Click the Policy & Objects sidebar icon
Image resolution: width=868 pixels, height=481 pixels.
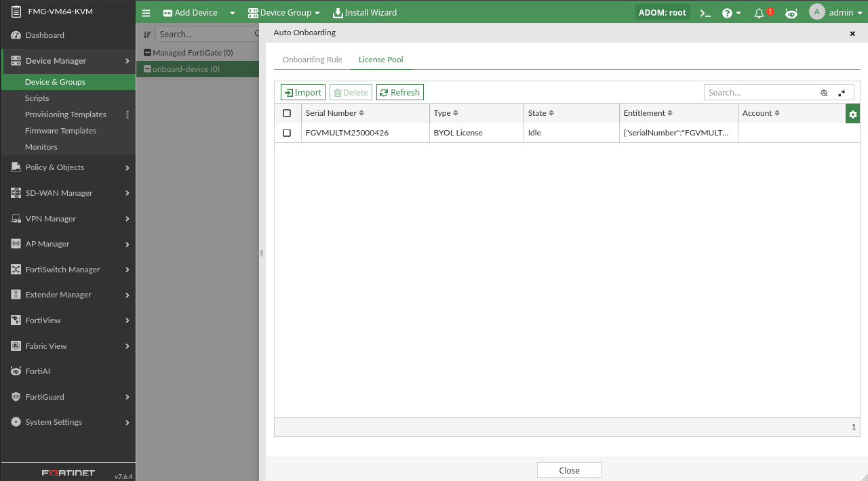point(16,167)
